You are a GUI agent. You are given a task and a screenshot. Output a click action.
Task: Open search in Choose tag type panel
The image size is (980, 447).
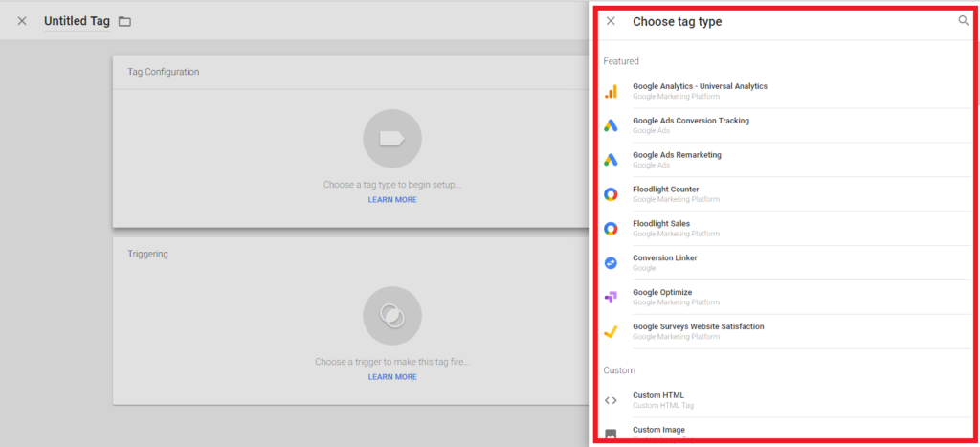(x=963, y=21)
